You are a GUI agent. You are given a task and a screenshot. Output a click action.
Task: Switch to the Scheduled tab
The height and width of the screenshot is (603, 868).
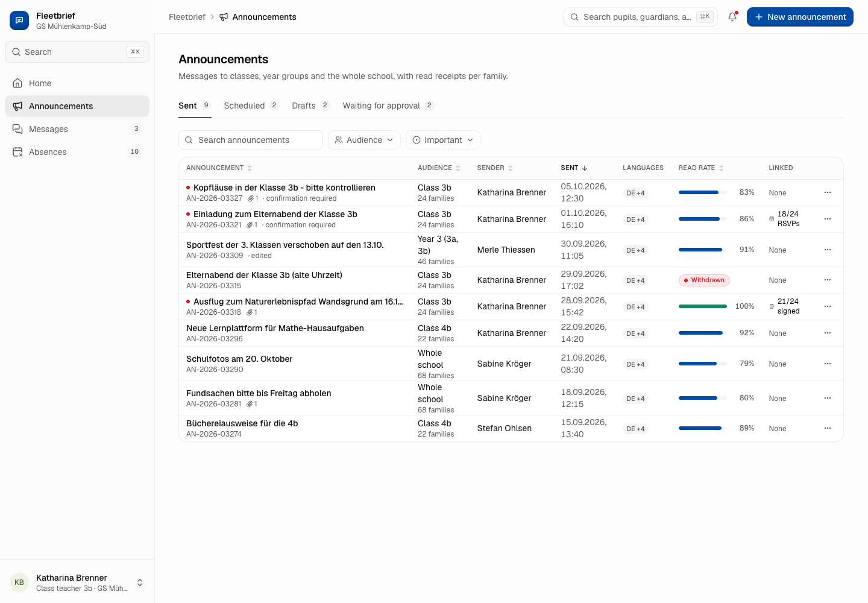pyautogui.click(x=251, y=106)
